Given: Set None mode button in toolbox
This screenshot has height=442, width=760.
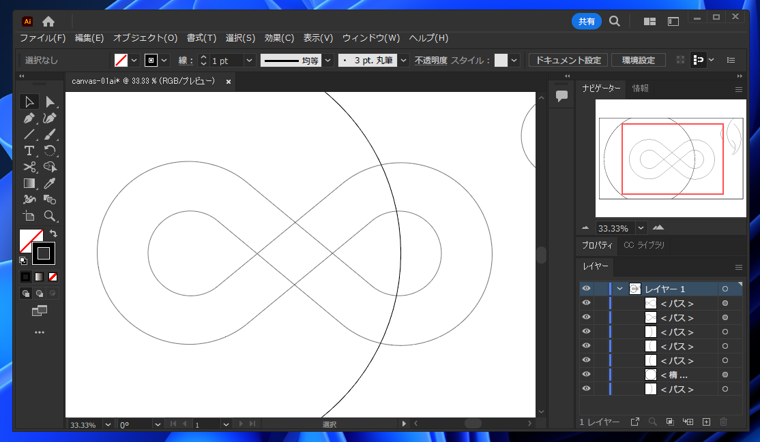Looking at the screenshot, I should click(53, 277).
